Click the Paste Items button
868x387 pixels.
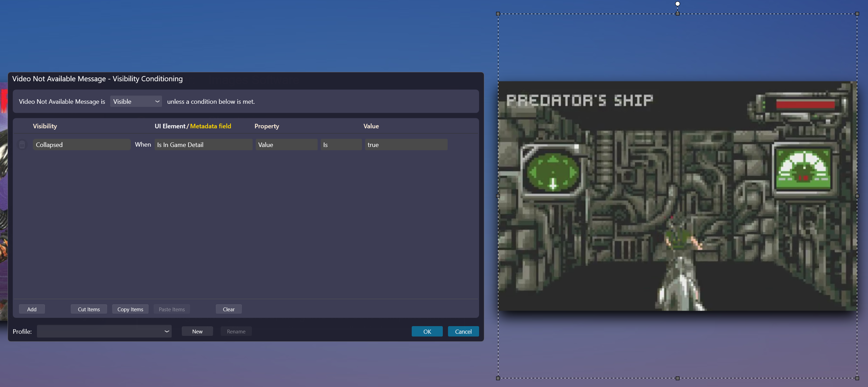[x=172, y=309]
